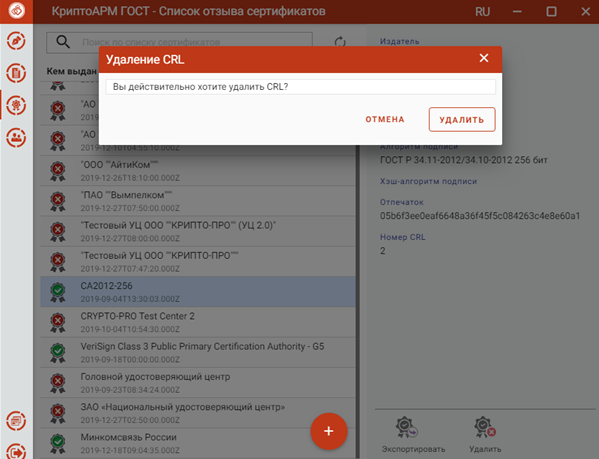Open the certificates section icon in sidebar
599x459 pixels.
[16, 105]
